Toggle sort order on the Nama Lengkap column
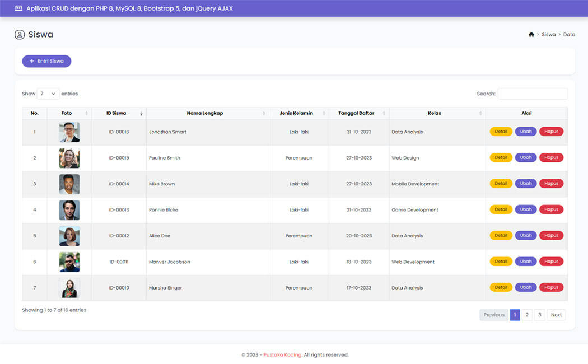Viewport: 588px width, 364px height. (x=263, y=113)
